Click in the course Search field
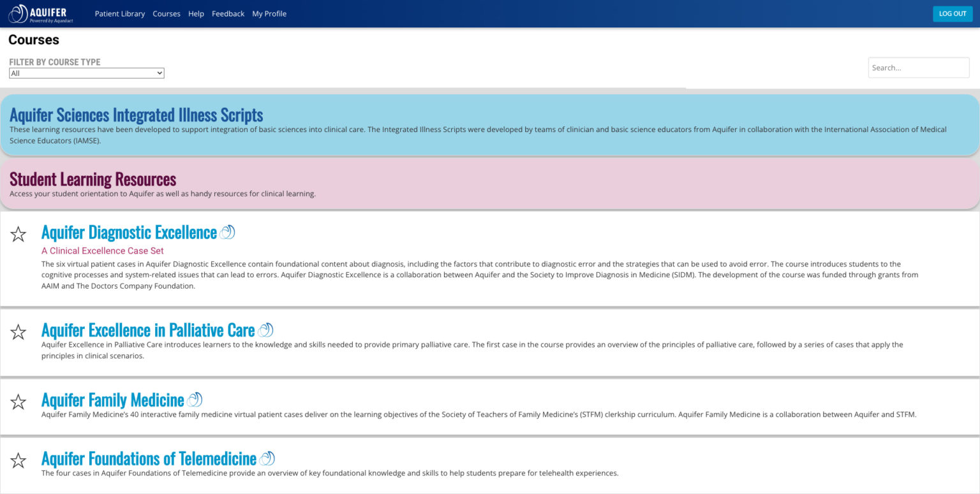This screenshot has height=494, width=980. [918, 68]
